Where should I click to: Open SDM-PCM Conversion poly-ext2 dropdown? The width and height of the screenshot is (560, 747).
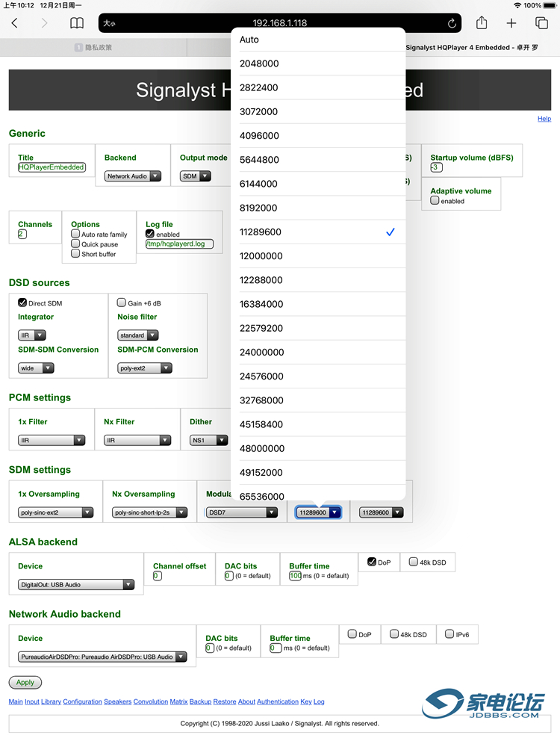pos(145,368)
